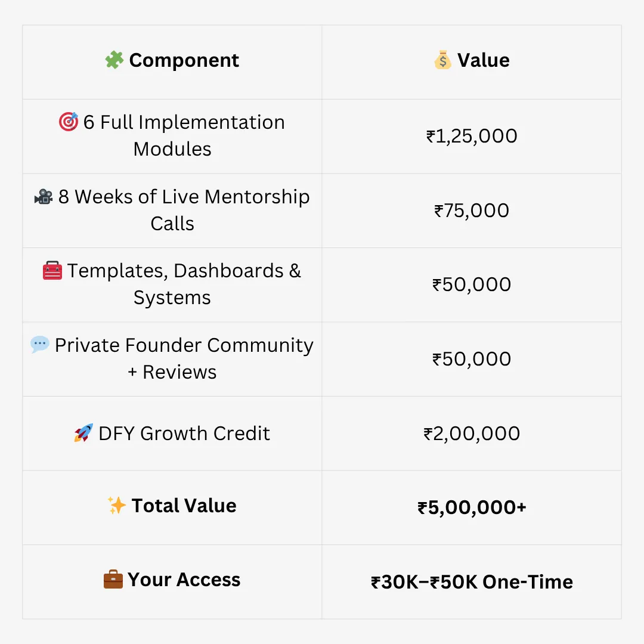Click the red toolbox icon
This screenshot has height=644, width=644.
(x=52, y=271)
